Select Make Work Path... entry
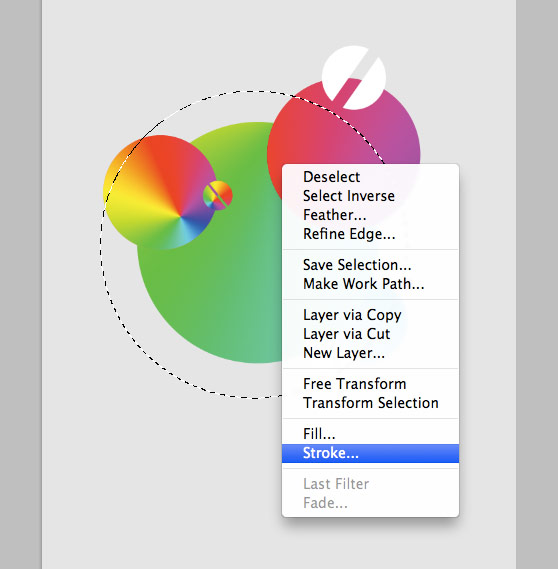 coord(370,284)
